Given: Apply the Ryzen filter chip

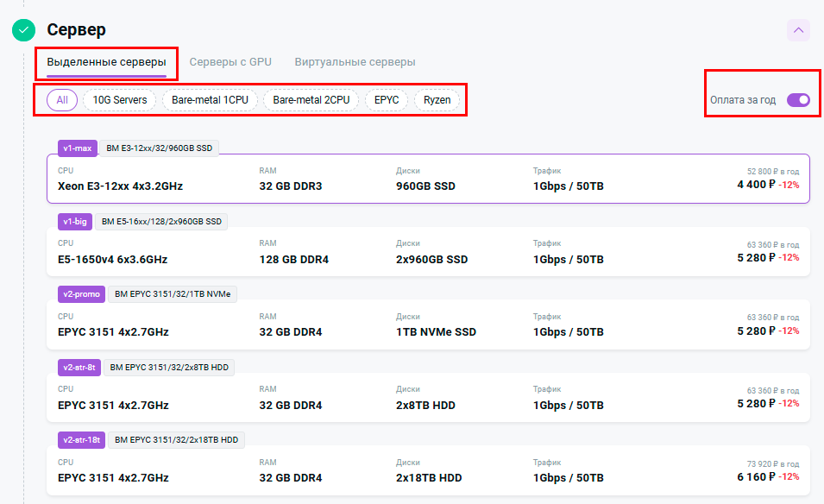Looking at the screenshot, I should tap(437, 100).
